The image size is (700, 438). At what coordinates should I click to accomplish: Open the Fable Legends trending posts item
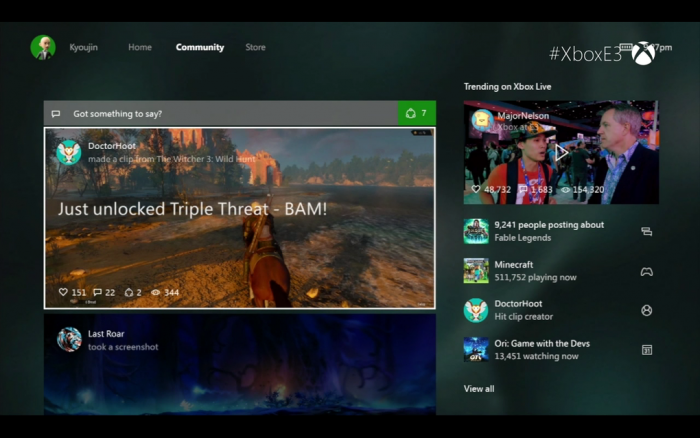tap(548, 232)
